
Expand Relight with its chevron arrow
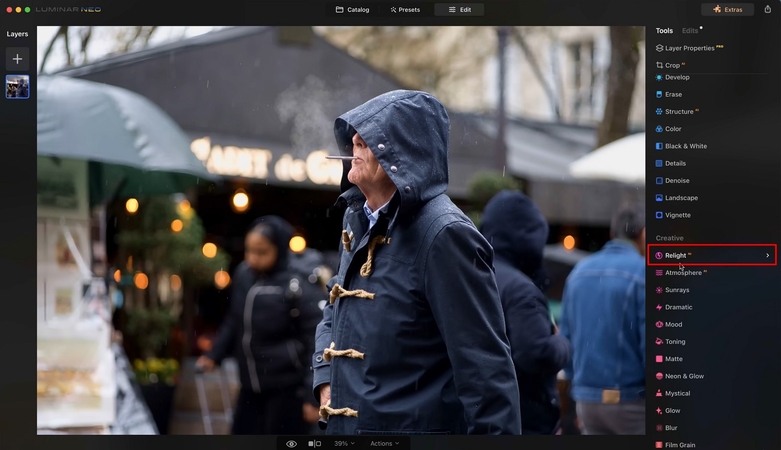[x=768, y=255]
